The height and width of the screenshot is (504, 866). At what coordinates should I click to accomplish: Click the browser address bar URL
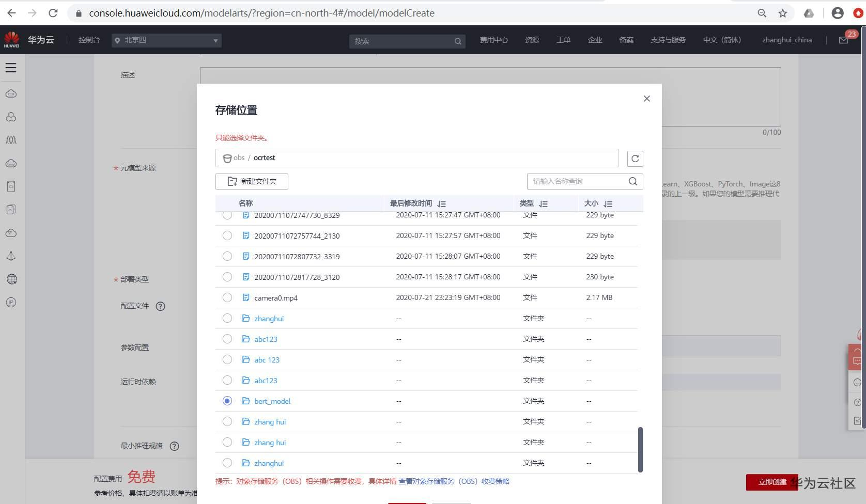tap(261, 13)
